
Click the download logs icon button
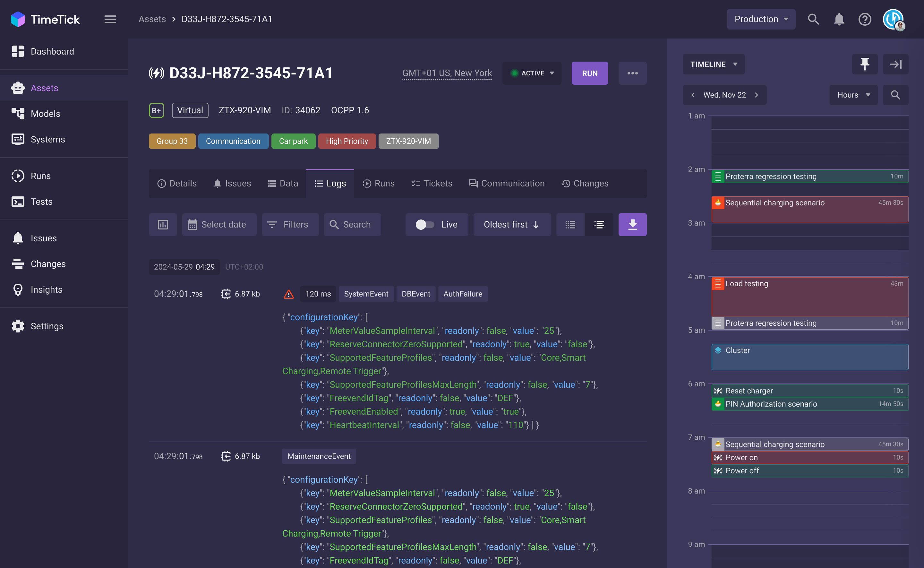point(632,225)
